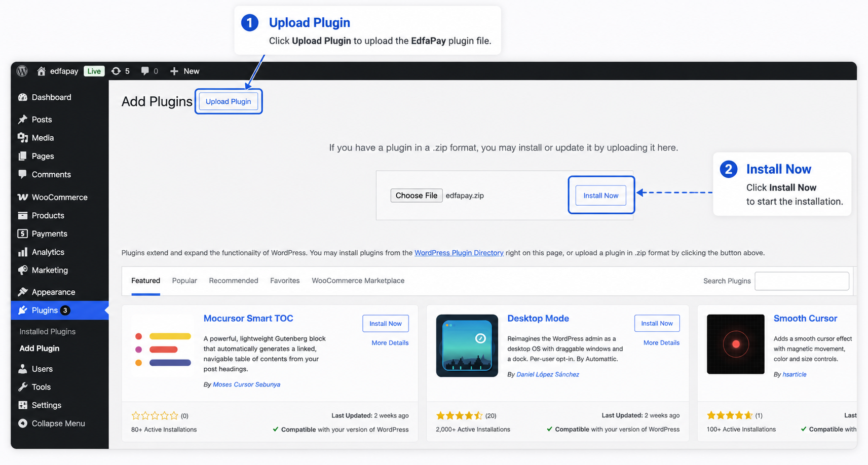Click the Tools wrench icon
Image resolution: width=868 pixels, height=465 pixels.
[23, 387]
